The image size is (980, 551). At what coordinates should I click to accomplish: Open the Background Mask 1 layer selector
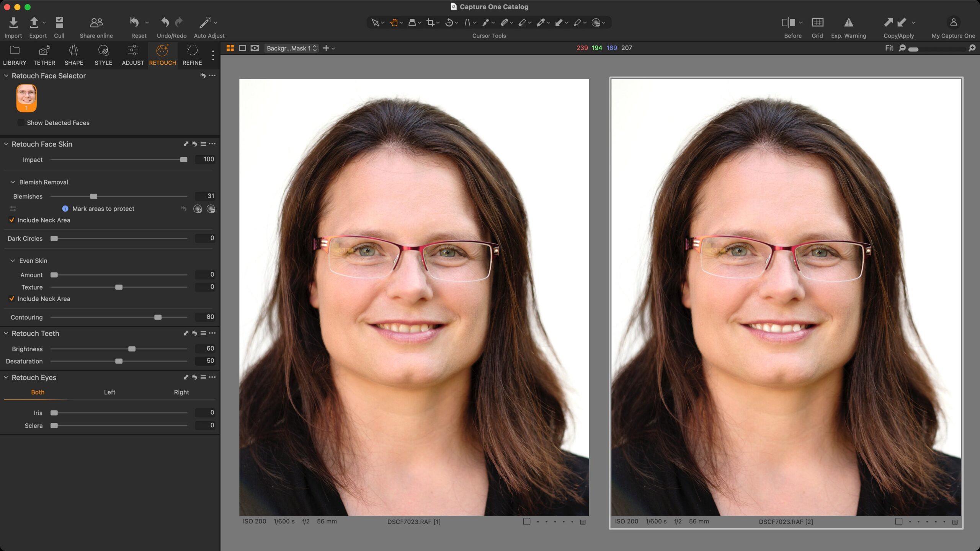coord(291,48)
